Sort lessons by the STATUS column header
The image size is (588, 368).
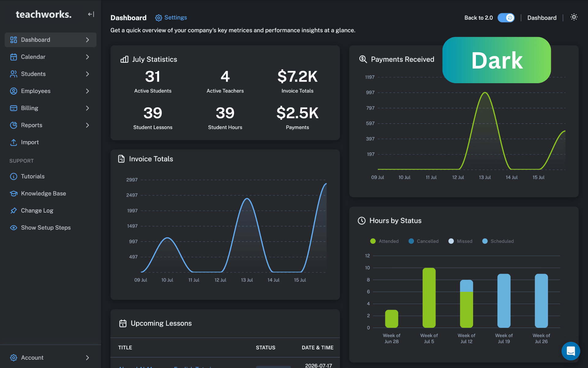tap(266, 348)
